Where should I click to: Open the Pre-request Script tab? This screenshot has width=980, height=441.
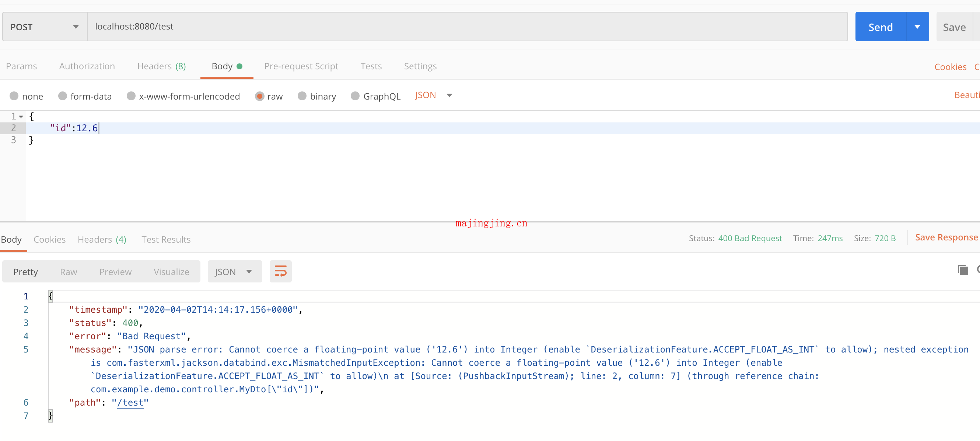[301, 66]
